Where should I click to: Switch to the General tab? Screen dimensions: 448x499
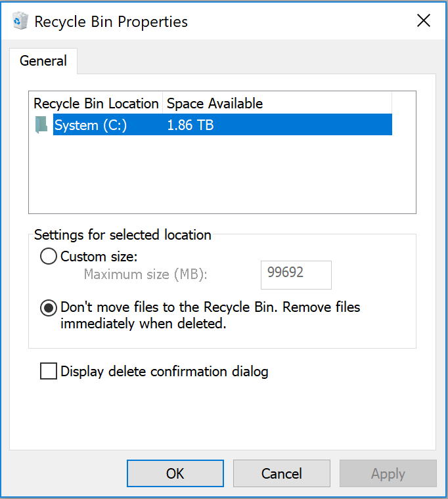pyautogui.click(x=43, y=61)
